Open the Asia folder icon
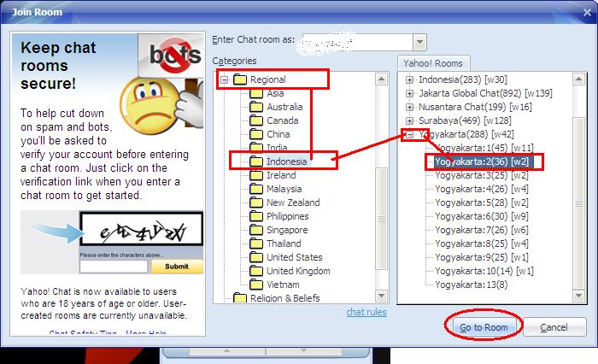This screenshot has width=598, height=364. pos(256,93)
